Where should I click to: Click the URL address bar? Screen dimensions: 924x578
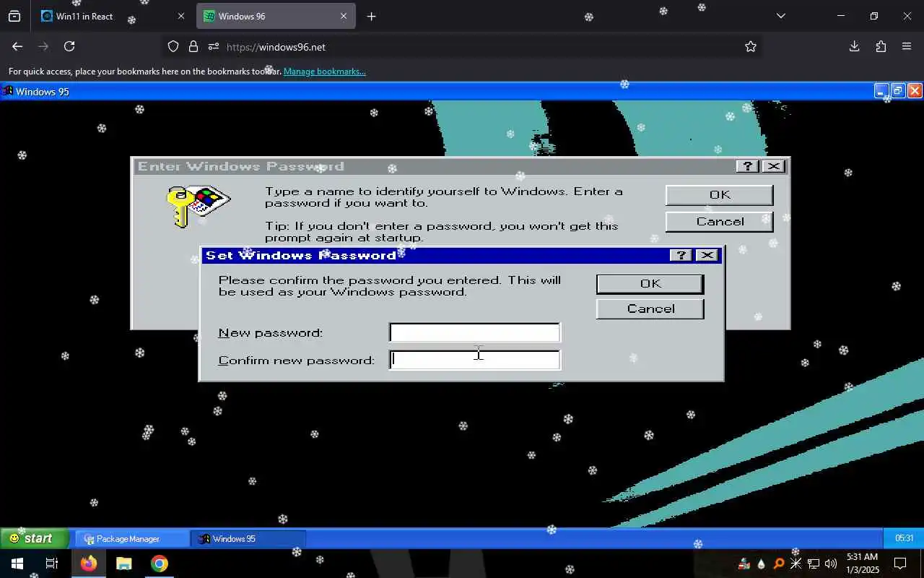coord(462,46)
